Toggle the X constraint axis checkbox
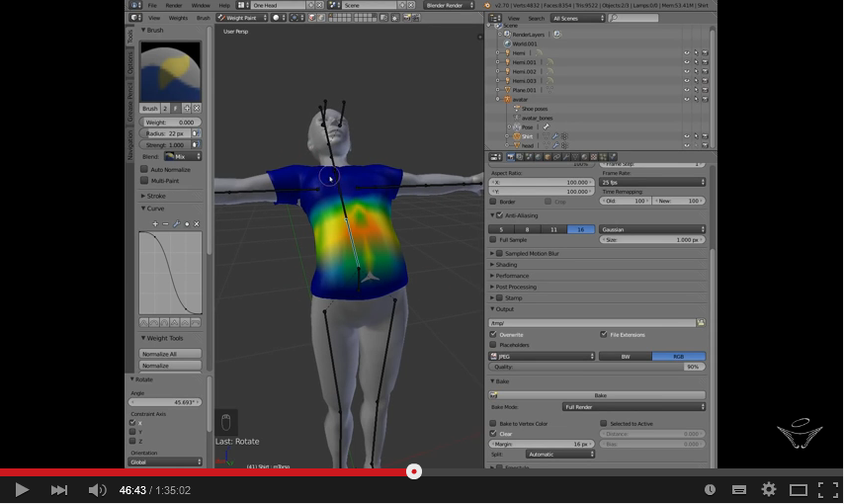Screen dimensions: 844x504 tap(132, 423)
